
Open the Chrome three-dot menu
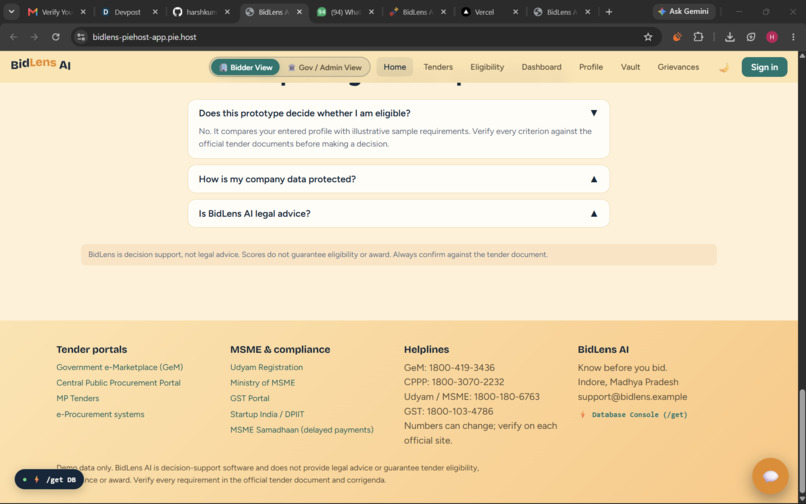click(x=793, y=37)
